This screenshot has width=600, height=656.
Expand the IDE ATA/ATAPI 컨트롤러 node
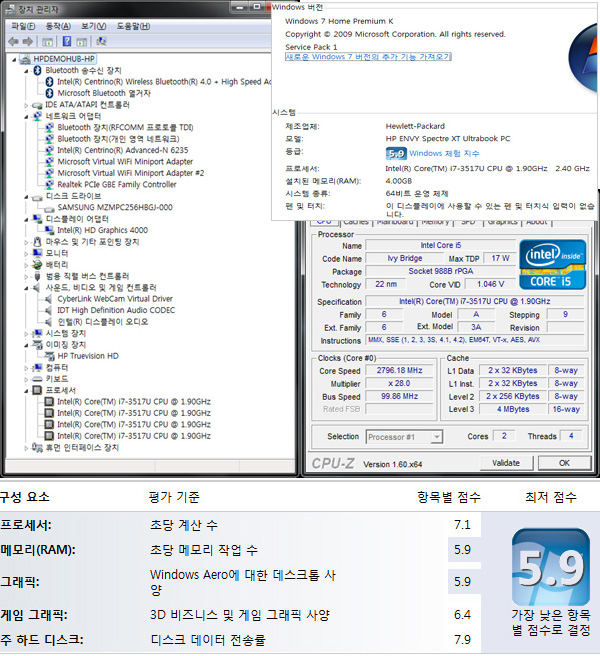pyautogui.click(x=26, y=105)
